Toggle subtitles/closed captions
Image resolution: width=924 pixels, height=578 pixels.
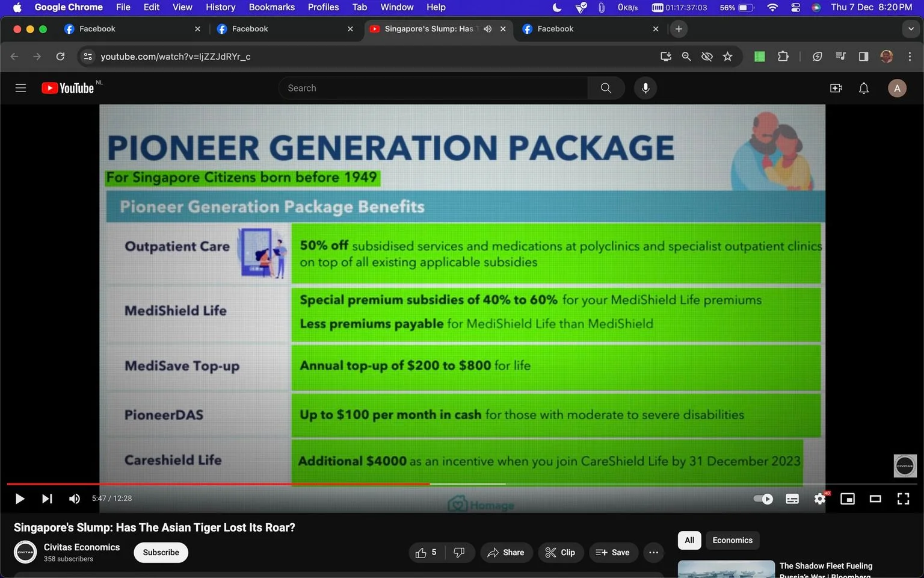click(x=792, y=499)
